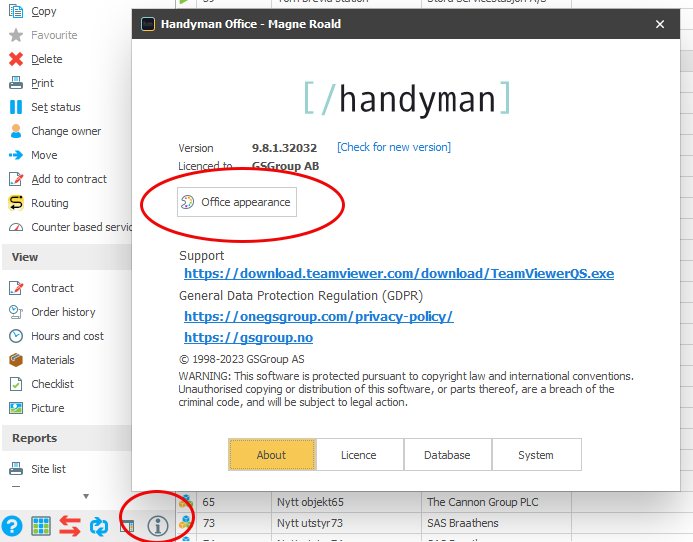
Task: Click the Site list printer icon
Action: [16, 469]
